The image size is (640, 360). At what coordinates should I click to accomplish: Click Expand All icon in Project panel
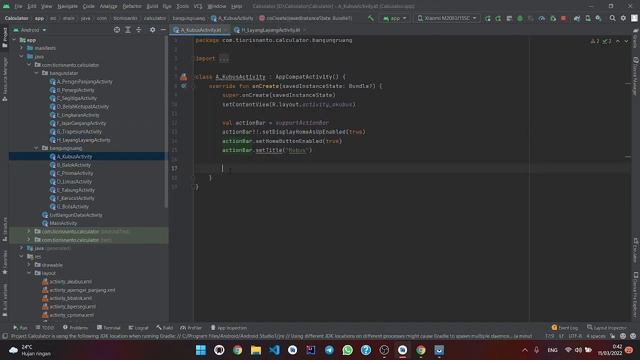128,30
